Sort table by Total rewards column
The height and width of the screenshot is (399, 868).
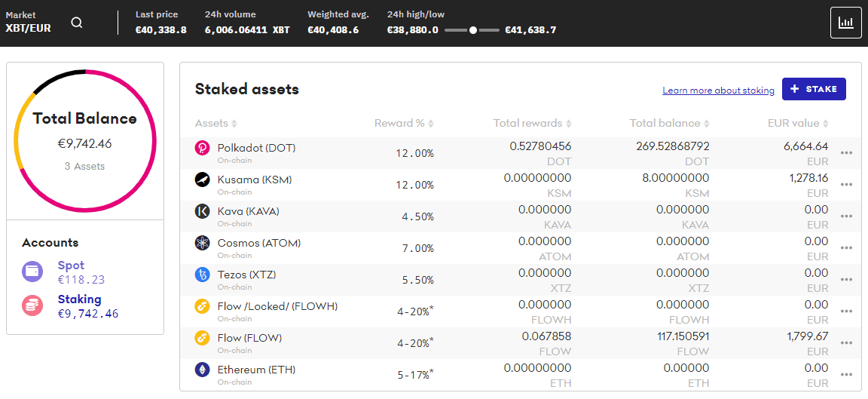tap(532, 123)
